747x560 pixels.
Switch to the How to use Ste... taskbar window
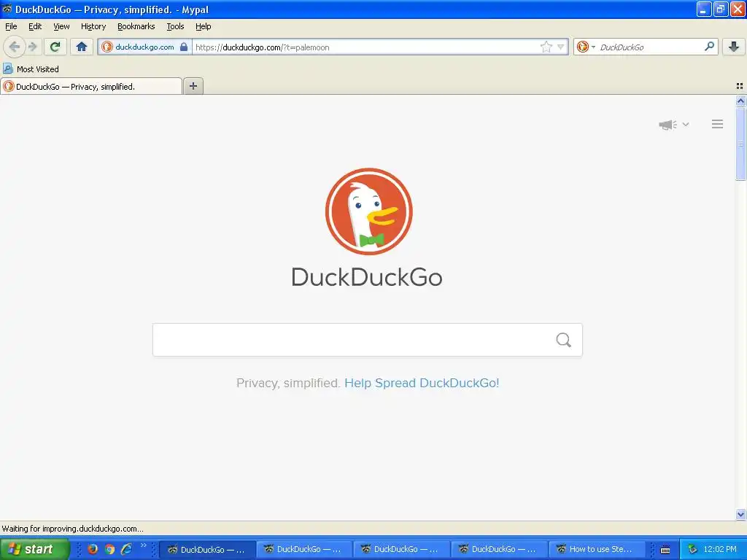pyautogui.click(x=597, y=549)
